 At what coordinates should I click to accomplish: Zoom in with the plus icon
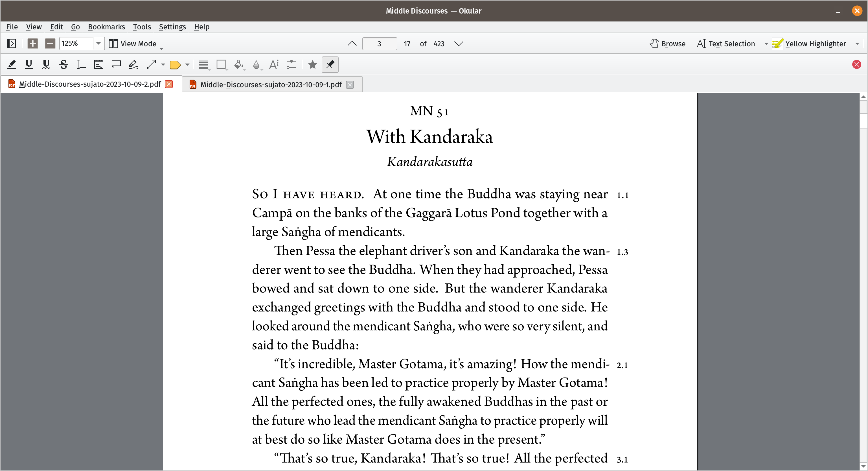click(32, 43)
